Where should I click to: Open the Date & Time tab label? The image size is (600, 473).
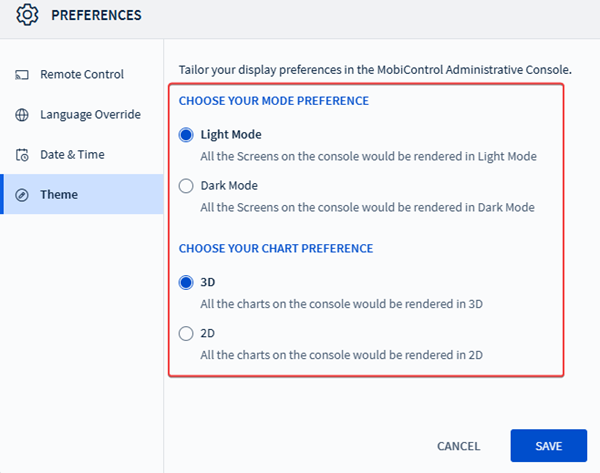click(72, 155)
